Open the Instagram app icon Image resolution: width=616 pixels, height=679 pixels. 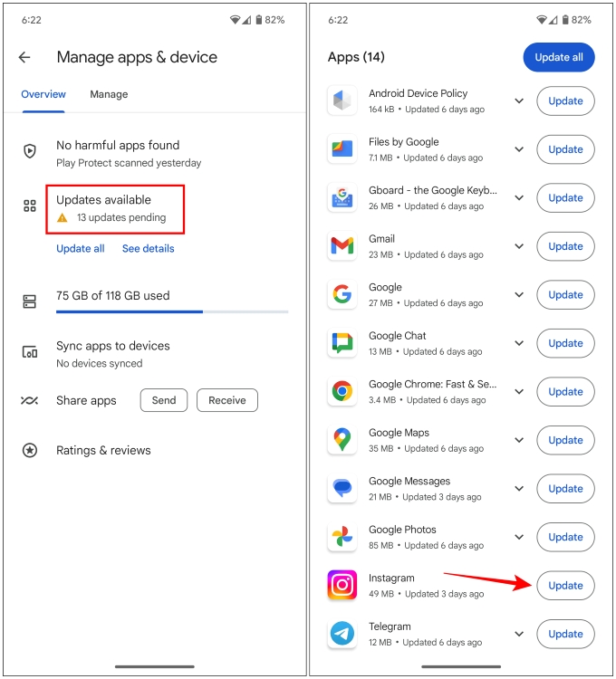point(342,586)
